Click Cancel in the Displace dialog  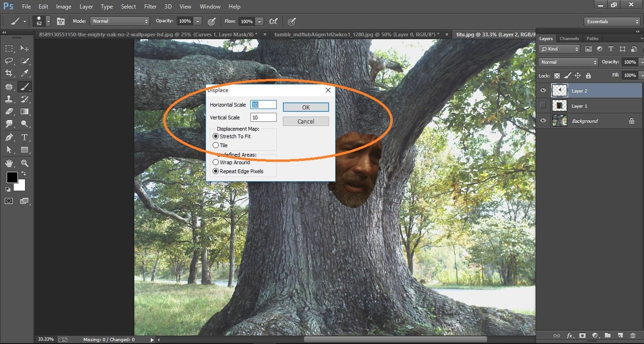coord(305,121)
